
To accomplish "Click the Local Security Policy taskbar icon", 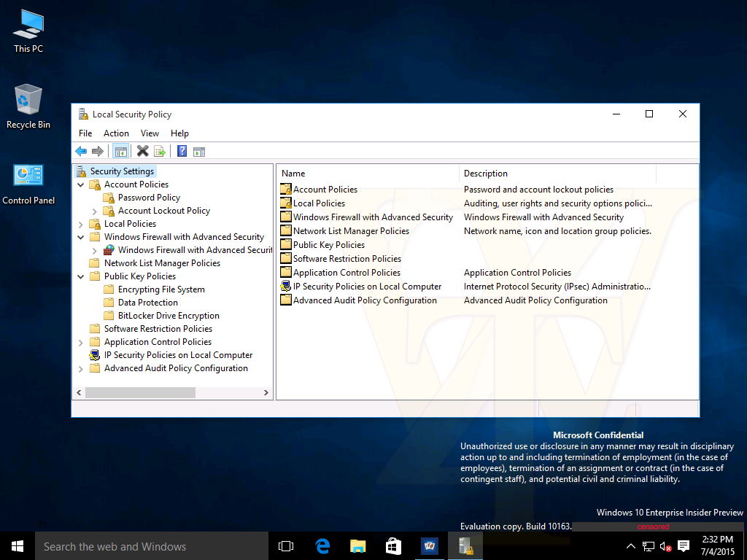I will [465, 546].
